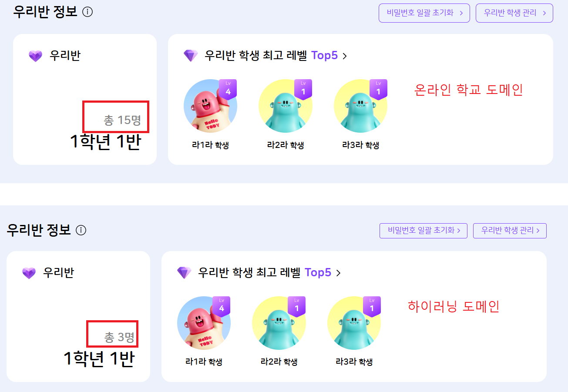The width and height of the screenshot is (568, 392).
Task: Open top 비밀번호 일괄 초기화 button
Action: (x=424, y=13)
